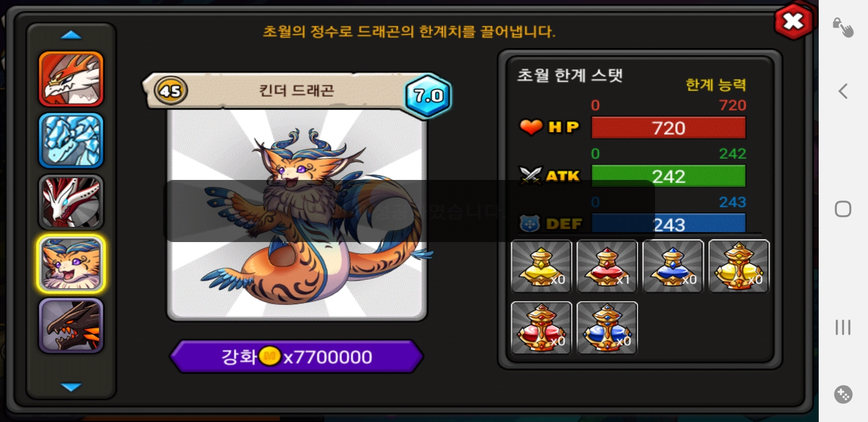This screenshot has height=422, width=868.
Task: Close the transcendence window with red X
Action: [794, 22]
